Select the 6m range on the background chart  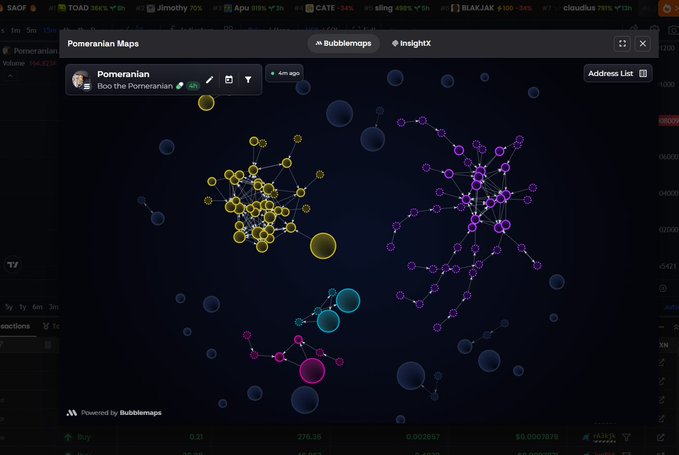pyautogui.click(x=38, y=307)
